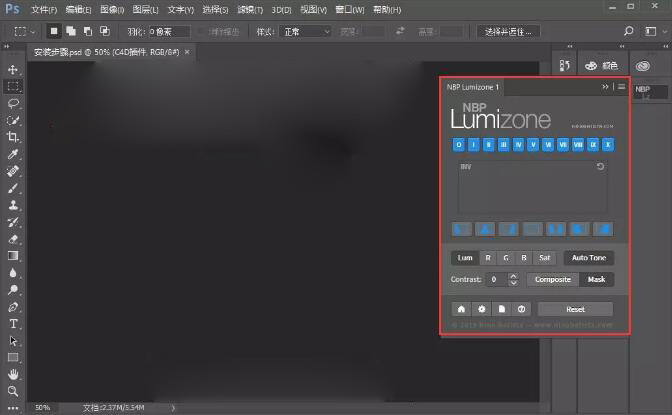Image resolution: width=672 pixels, height=415 pixels.
Task: Open the marquee tool preset dropdown arrow
Action: point(33,32)
